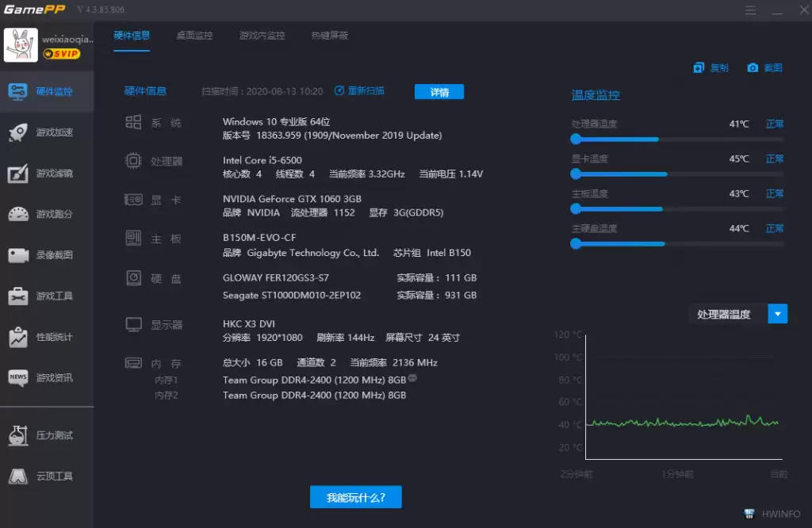
Task: Open the 热键屏蔽 tab
Action: click(329, 36)
